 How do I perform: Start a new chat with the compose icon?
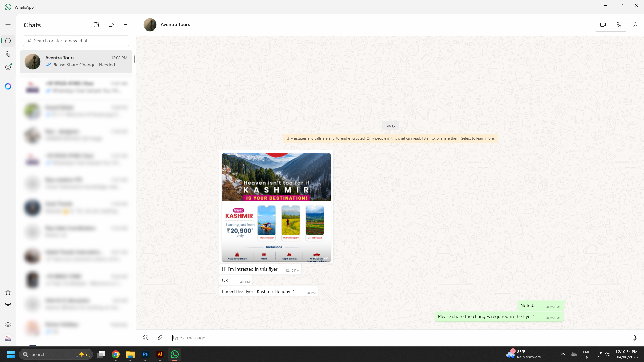coord(96,25)
